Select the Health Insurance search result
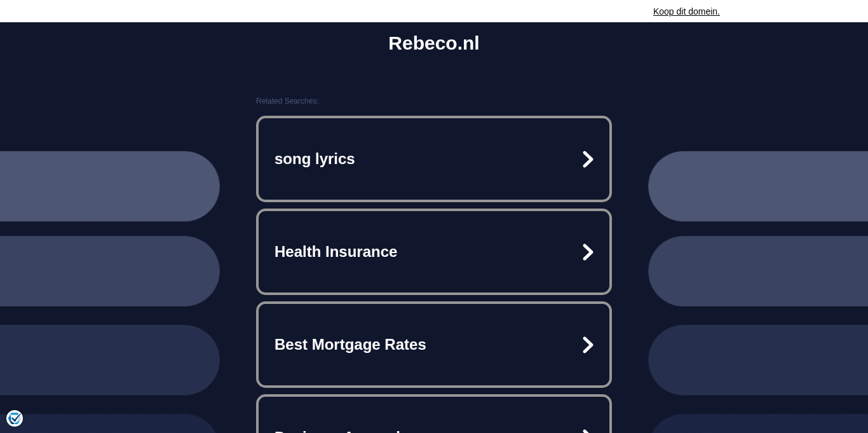Screen dimensions: 868x433 [336, 252]
